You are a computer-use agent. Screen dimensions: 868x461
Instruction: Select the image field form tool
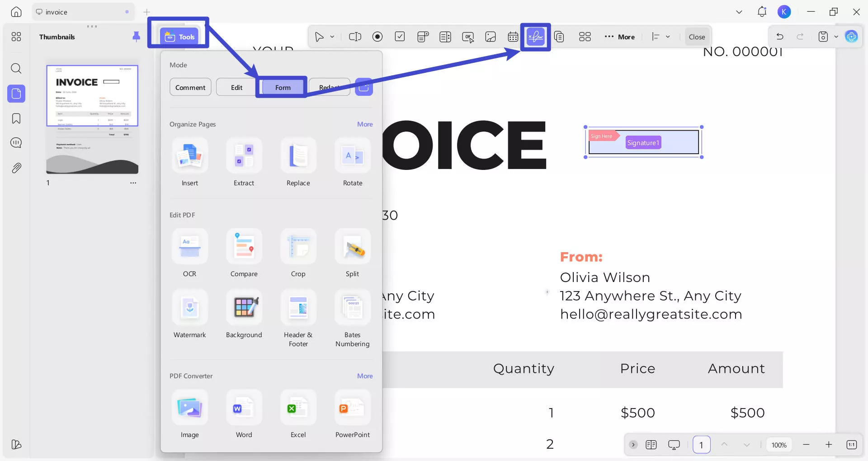491,37
